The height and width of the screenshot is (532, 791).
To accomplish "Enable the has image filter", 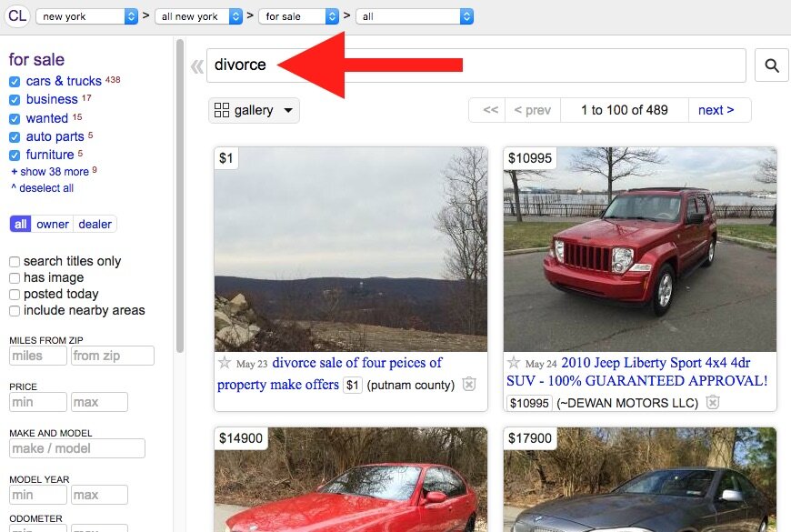I will pyautogui.click(x=14, y=277).
